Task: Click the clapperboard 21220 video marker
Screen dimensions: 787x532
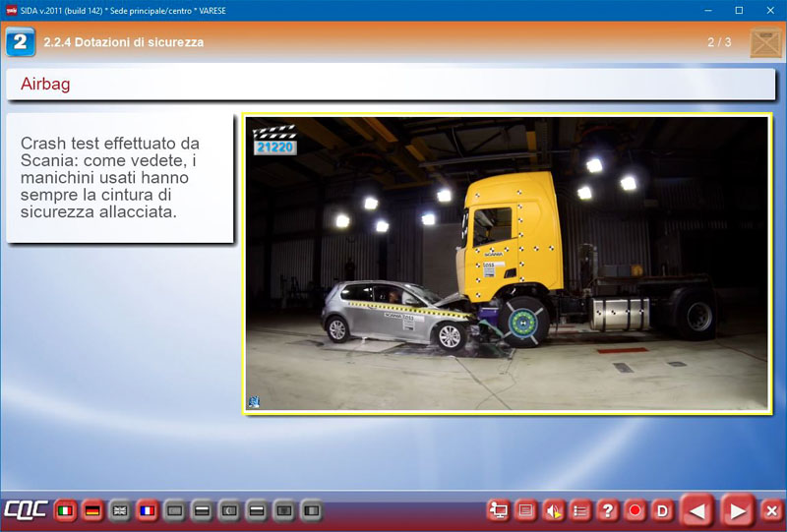Action: point(274,139)
